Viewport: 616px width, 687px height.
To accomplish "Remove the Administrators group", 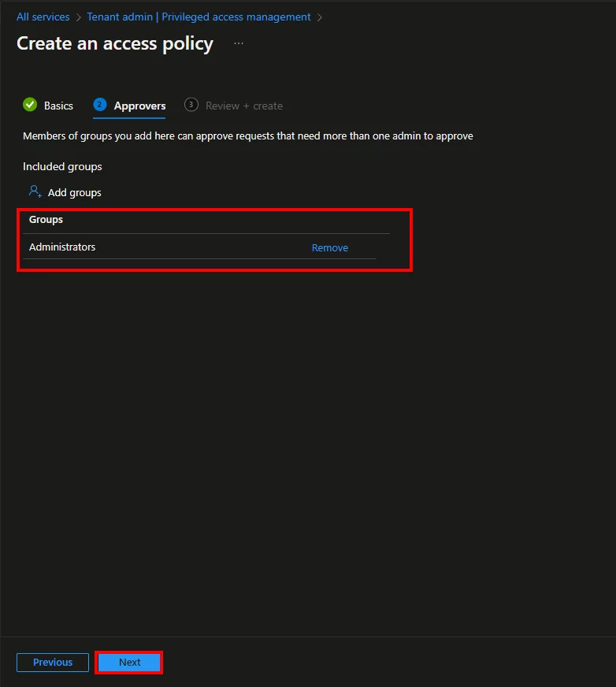I will 330,248.
